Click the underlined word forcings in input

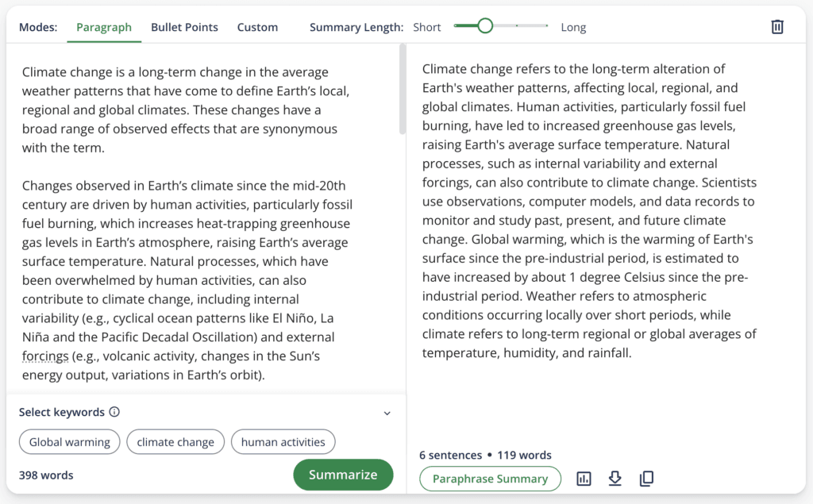[45, 356]
